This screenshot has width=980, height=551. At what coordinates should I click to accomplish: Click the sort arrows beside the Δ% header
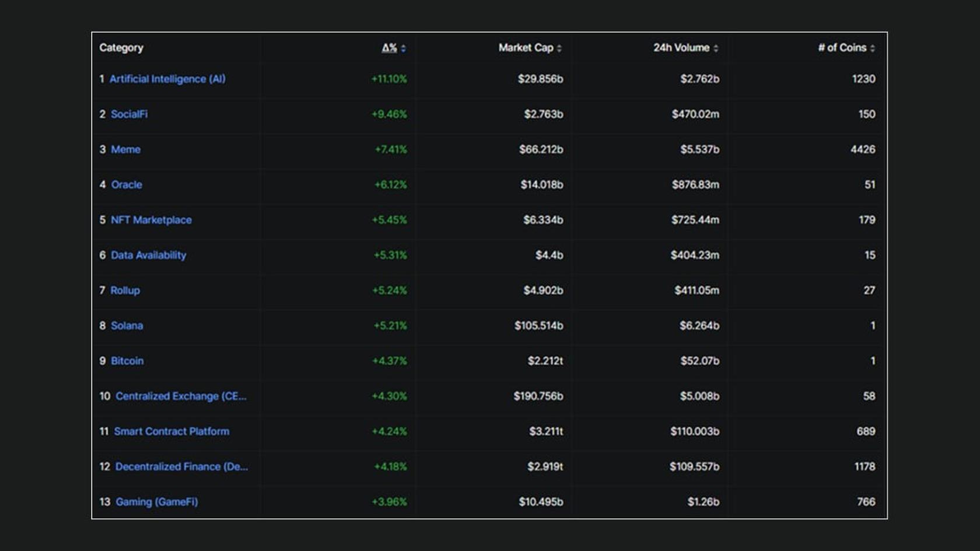tap(402, 48)
